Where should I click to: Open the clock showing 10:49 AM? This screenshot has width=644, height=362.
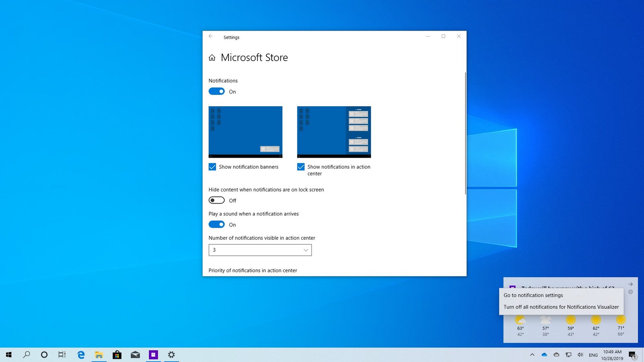(612, 355)
